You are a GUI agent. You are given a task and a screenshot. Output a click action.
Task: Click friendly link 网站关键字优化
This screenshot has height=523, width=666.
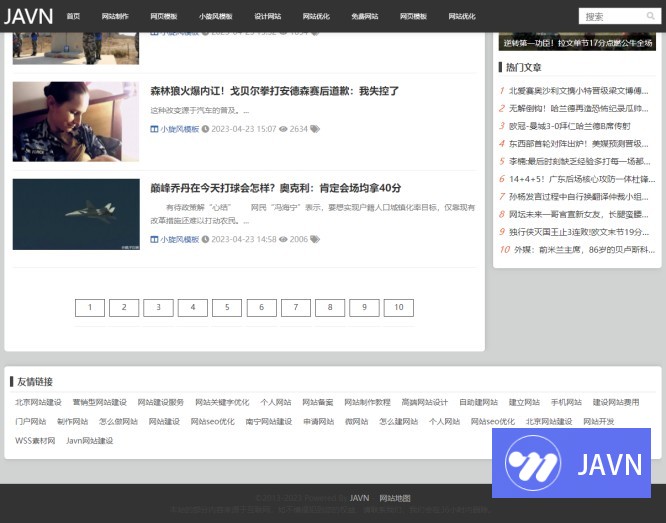coord(222,402)
